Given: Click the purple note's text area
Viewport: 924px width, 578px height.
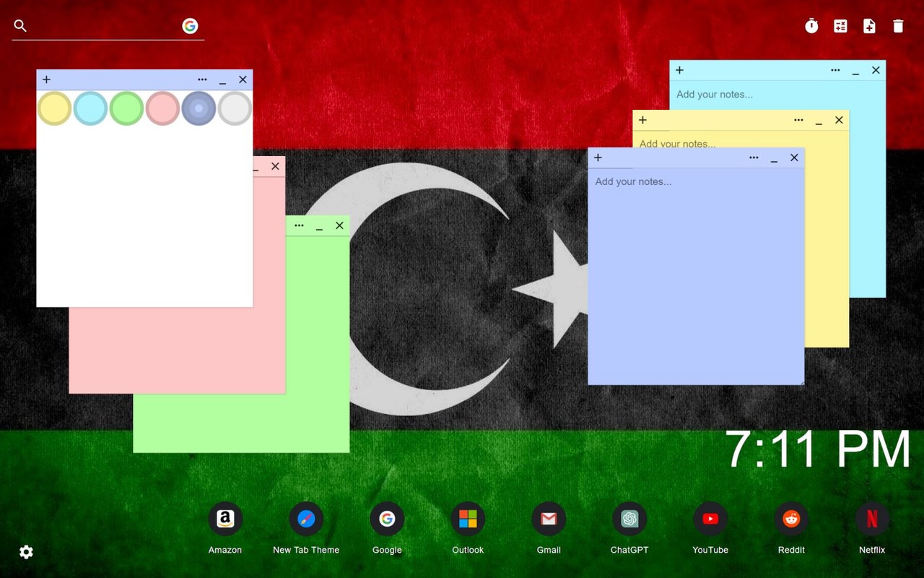Looking at the screenshot, I should point(696,276).
